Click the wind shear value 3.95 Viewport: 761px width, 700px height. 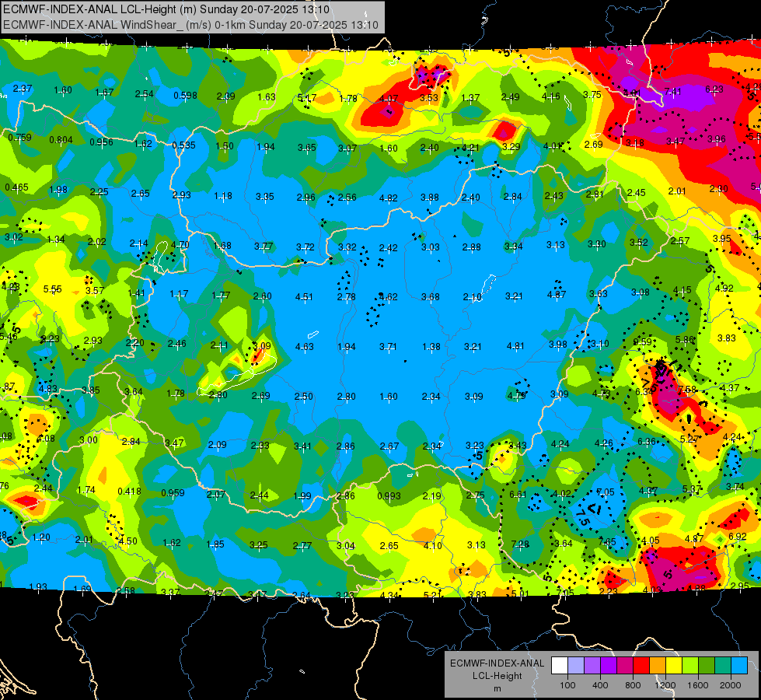pyautogui.click(x=721, y=239)
